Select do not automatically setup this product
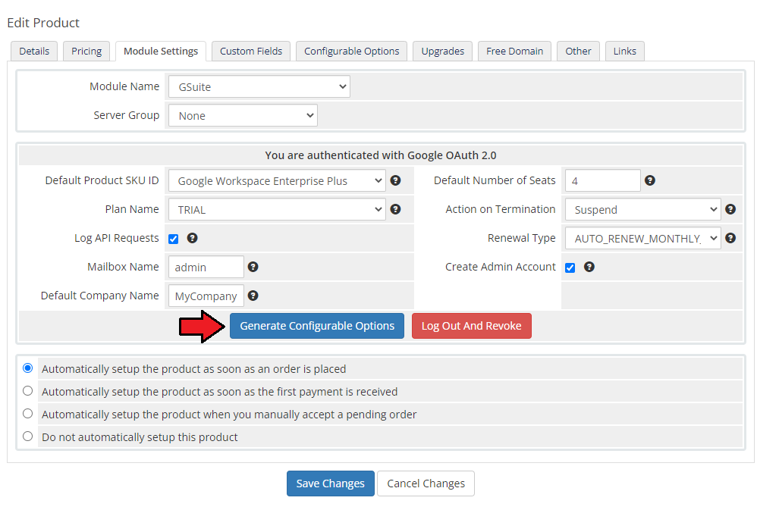Viewport: 757px width, 532px height. click(28, 436)
